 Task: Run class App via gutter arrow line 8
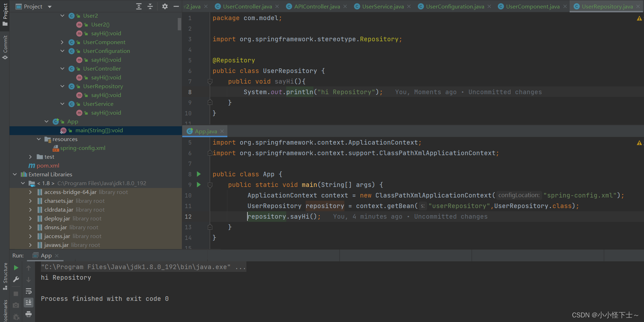[198, 174]
